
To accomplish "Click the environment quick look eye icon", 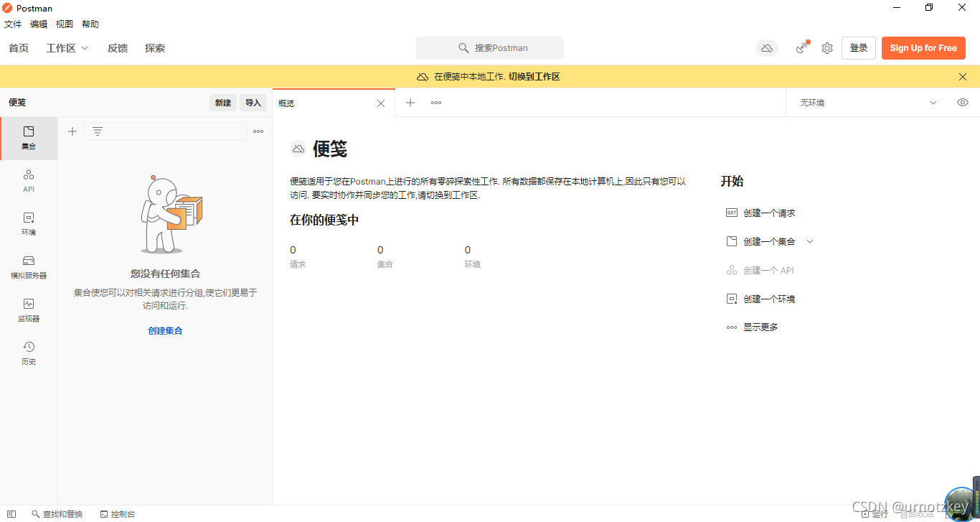I will point(963,103).
